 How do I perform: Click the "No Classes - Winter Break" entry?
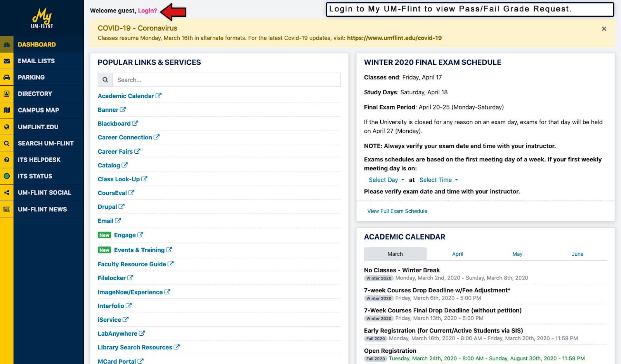pos(402,270)
